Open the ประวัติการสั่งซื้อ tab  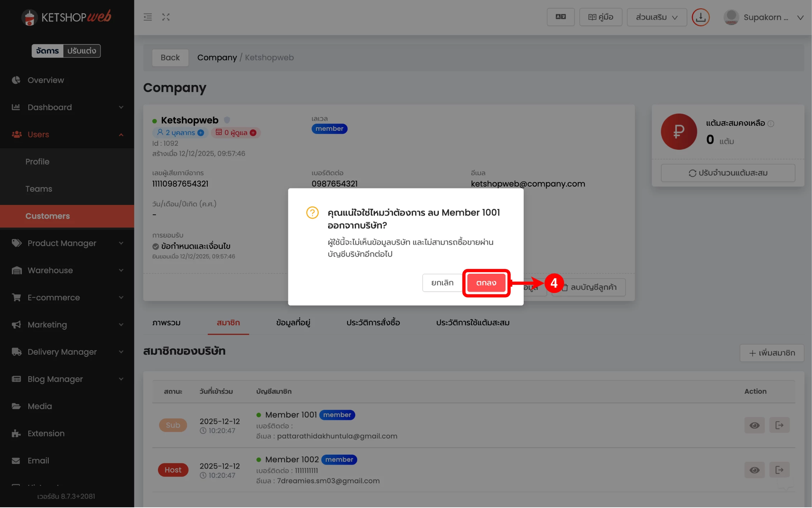click(x=373, y=323)
